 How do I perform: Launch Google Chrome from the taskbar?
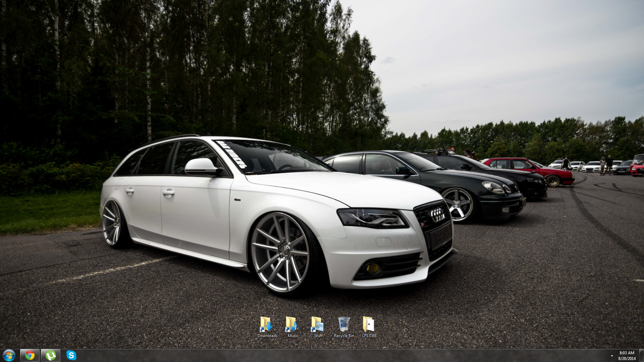click(30, 355)
